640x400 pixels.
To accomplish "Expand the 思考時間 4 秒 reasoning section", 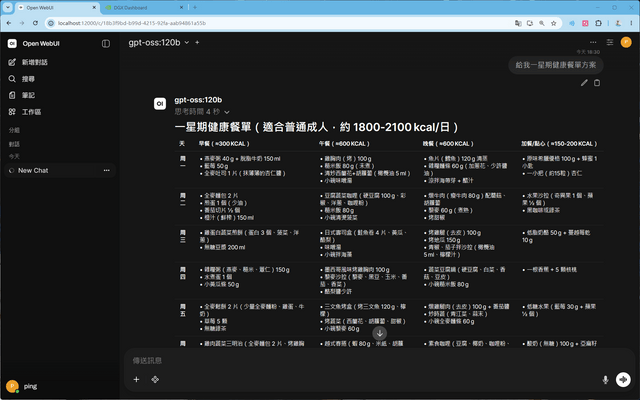I will point(202,111).
